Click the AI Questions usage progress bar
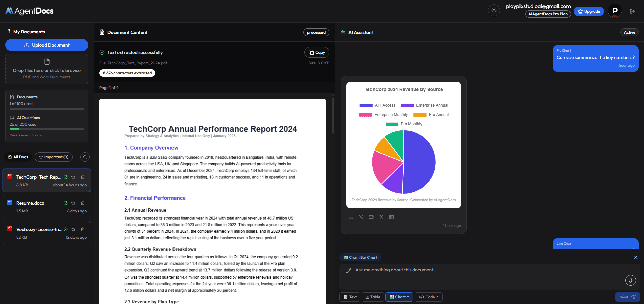Viewport: 644px width, 304px height. click(47, 129)
